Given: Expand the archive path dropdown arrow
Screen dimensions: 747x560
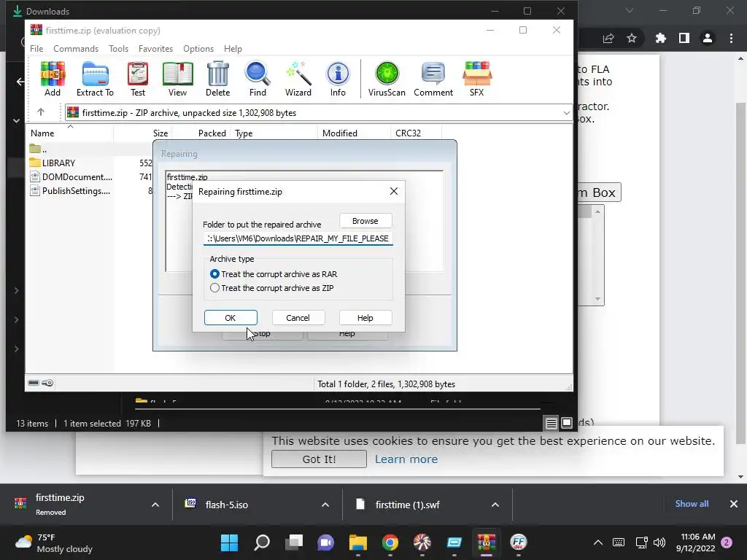Looking at the screenshot, I should pos(566,113).
